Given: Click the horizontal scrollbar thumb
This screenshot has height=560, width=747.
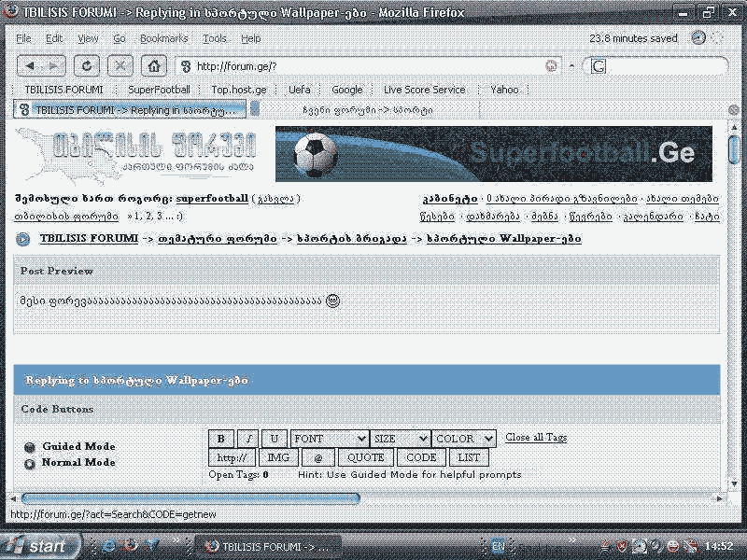Looking at the screenshot, I should [x=190, y=498].
